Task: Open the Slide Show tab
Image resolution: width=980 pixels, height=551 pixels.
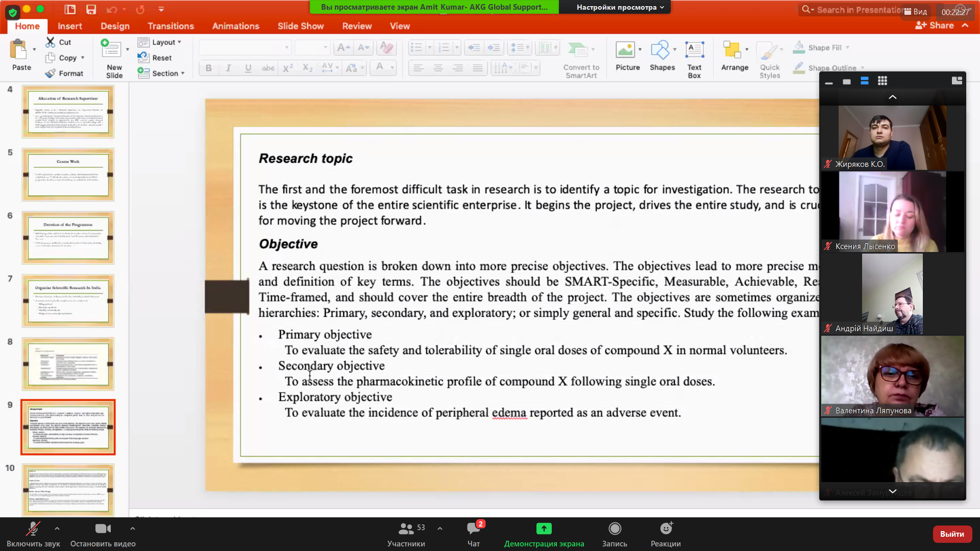Action: [300, 26]
